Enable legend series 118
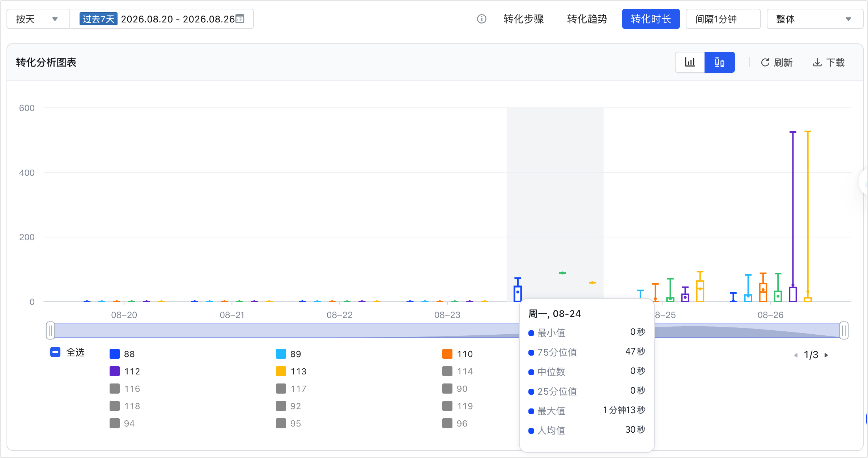 (125, 406)
